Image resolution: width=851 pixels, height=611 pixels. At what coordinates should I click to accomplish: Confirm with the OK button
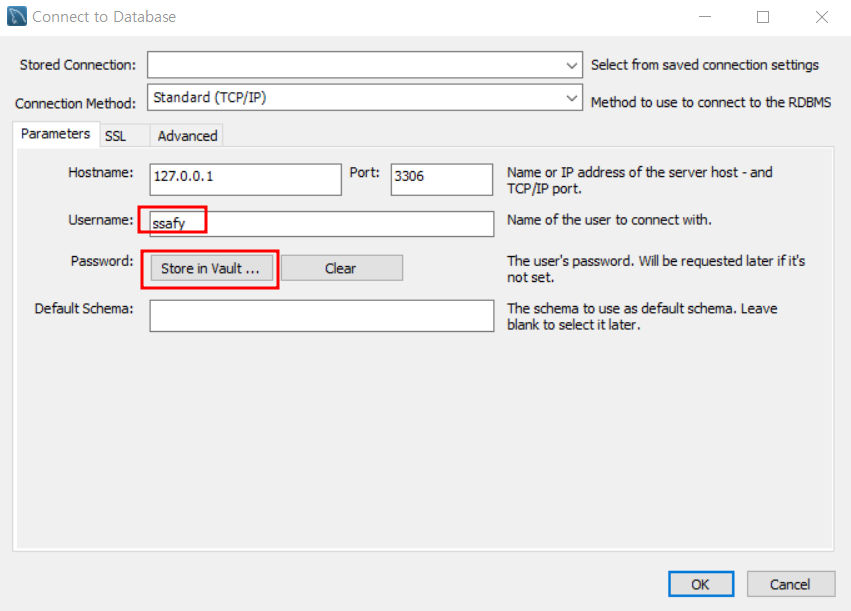pyautogui.click(x=701, y=584)
